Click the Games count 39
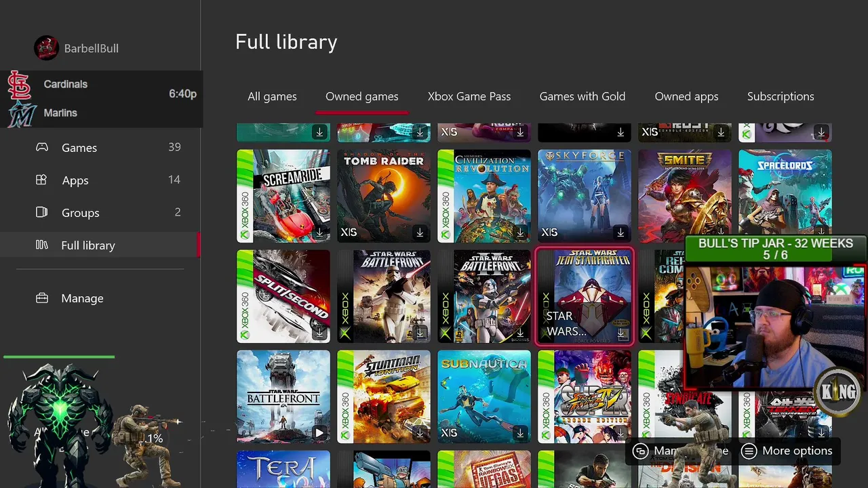868x488 pixels. [174, 147]
